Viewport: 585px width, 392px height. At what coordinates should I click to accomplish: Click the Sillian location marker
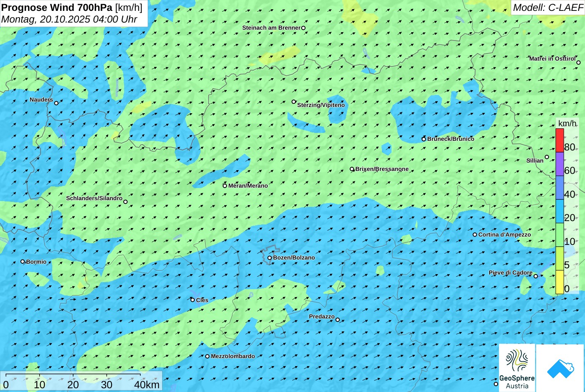click(547, 157)
